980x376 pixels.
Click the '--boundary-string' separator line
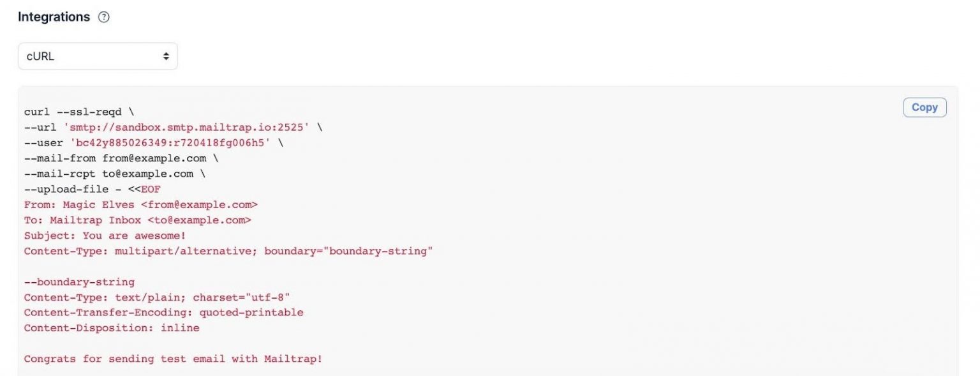point(79,282)
